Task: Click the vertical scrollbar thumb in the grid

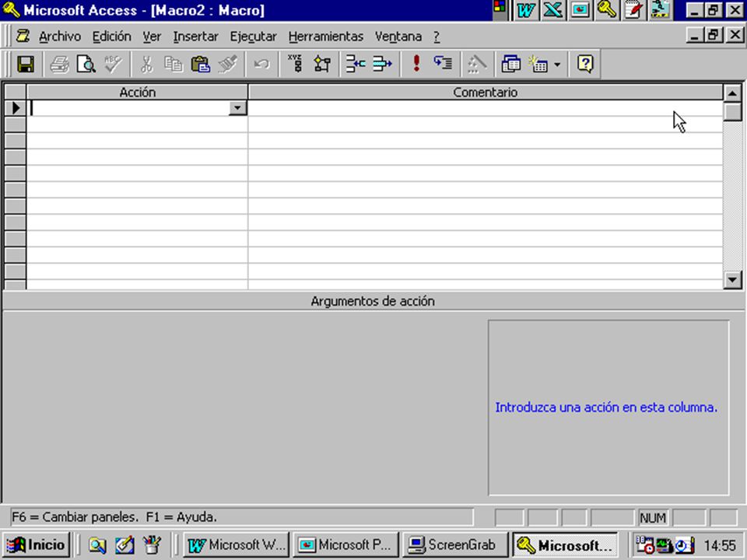Action: tap(733, 112)
